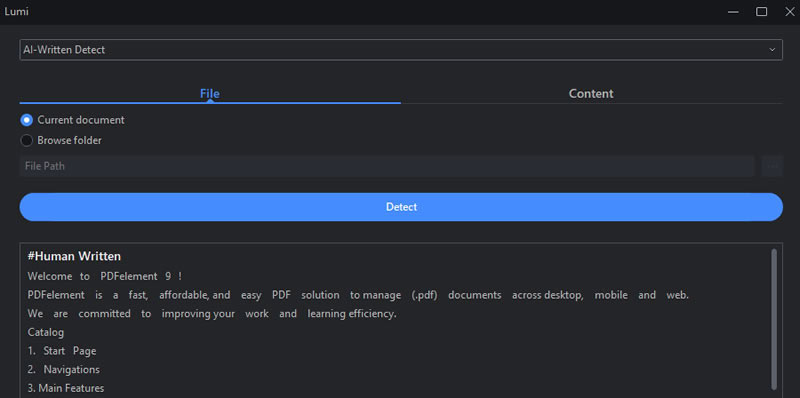Click the '3. Main Features' line

click(x=66, y=388)
